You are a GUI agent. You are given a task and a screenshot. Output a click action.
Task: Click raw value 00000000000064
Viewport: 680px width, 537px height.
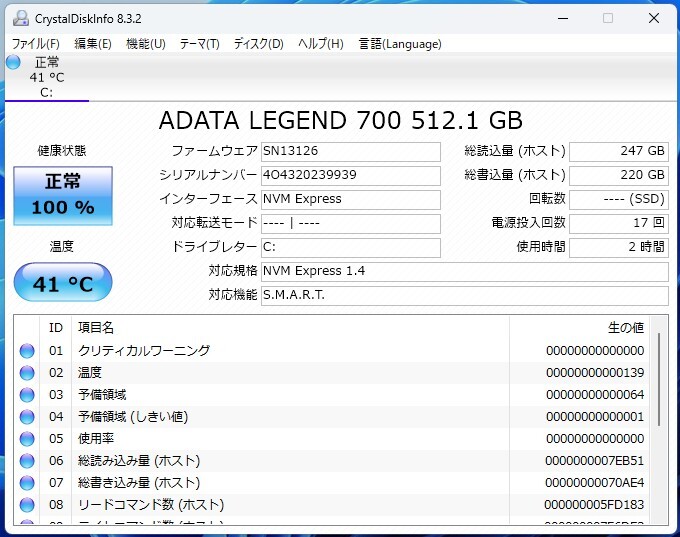(595, 395)
